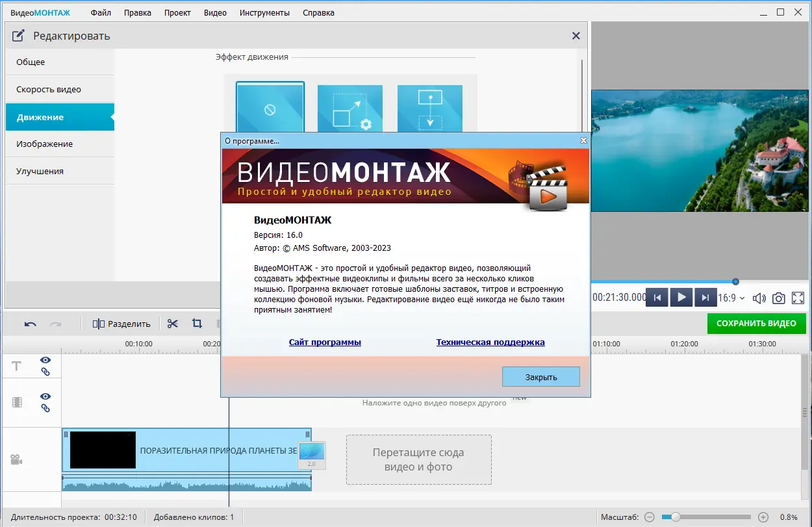This screenshot has width=812, height=527.
Task: Click the preview playback progress slider handle
Action: click(x=735, y=281)
